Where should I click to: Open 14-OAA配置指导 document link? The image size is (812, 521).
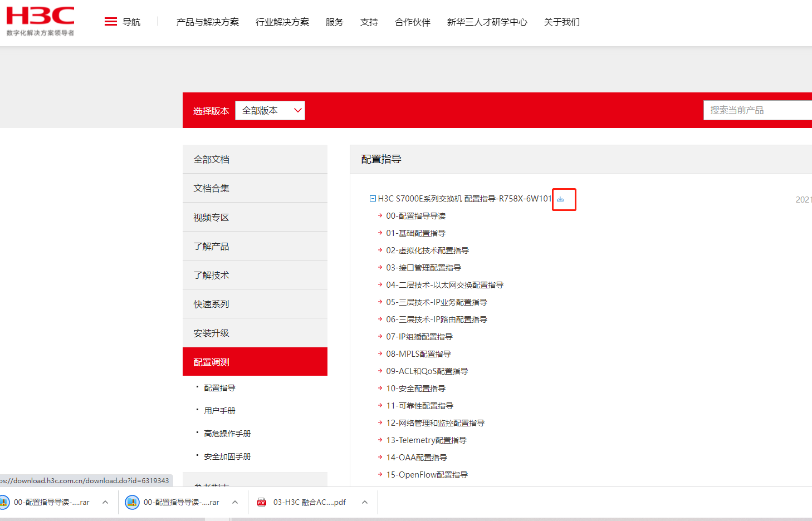(417, 458)
